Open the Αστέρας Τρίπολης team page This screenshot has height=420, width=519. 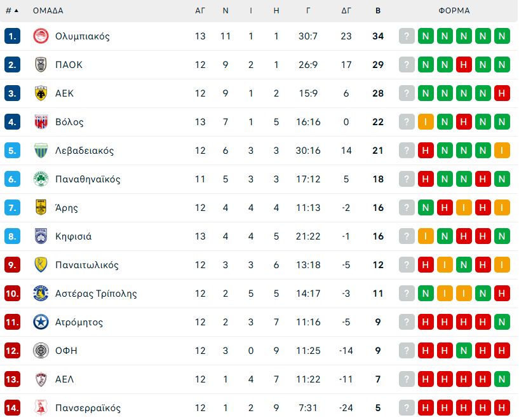96,294
